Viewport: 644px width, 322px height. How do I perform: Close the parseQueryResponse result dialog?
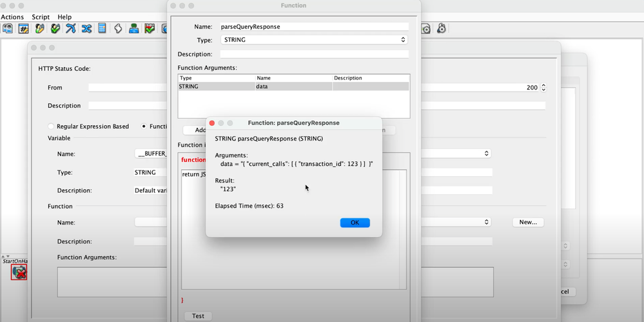click(x=212, y=123)
